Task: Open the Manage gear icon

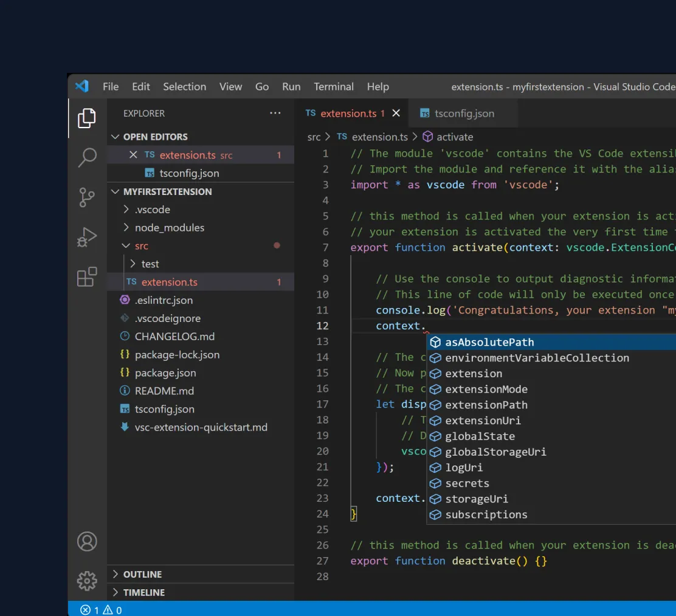Action: [x=87, y=581]
